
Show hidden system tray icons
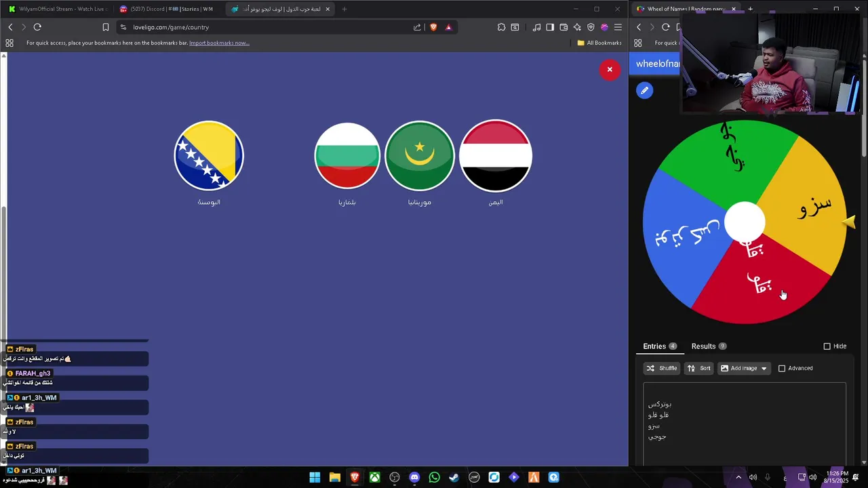pos(738,477)
